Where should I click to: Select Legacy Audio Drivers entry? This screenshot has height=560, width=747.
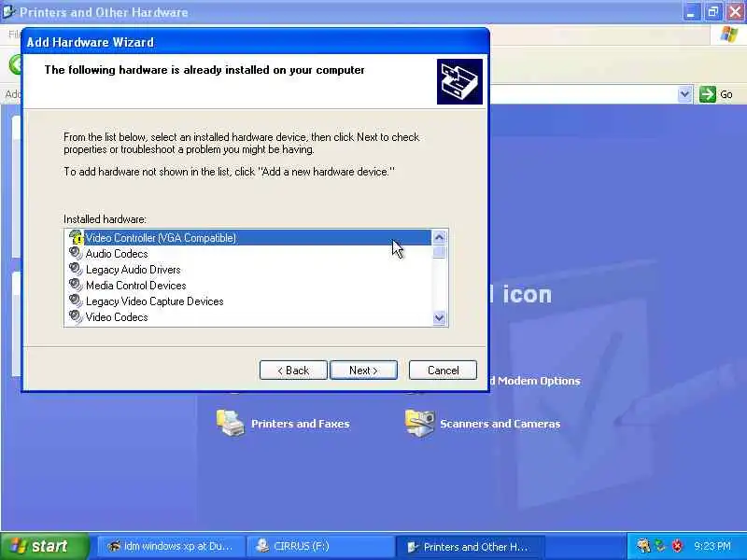click(x=133, y=270)
